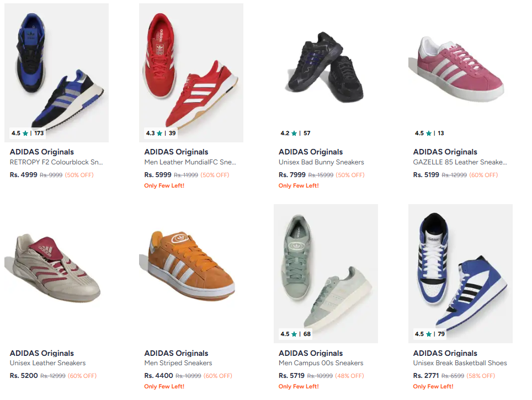Viewport: 532px width, 400px height.
Task: Click the Rs. 2771 price on Basketball Shoes
Action: 425,376
